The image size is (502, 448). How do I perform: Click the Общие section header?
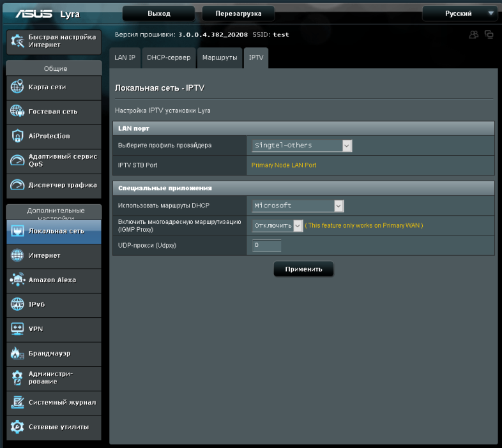pos(54,68)
